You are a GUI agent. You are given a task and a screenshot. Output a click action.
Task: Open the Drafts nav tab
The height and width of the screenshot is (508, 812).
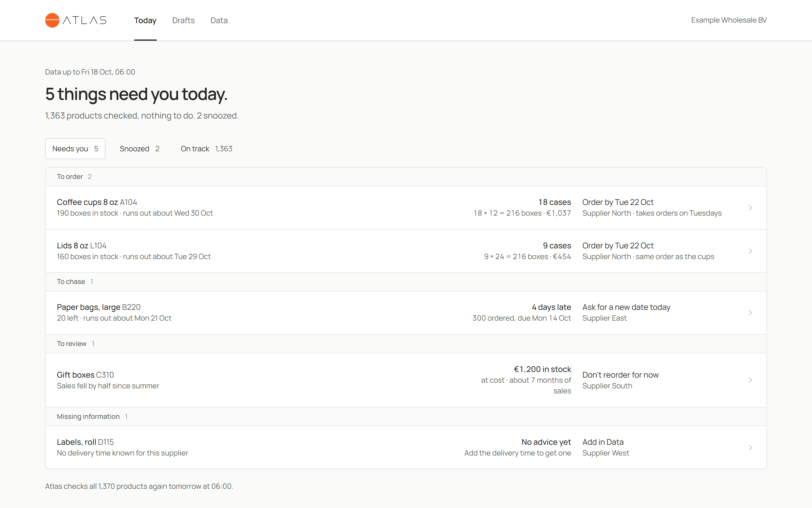[183, 21]
